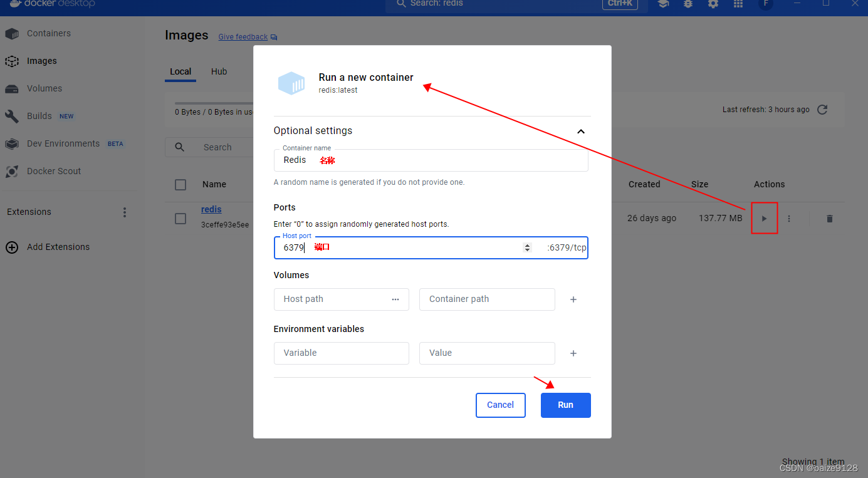Image resolution: width=868 pixels, height=478 pixels.
Task: Click the delete trash icon for redis
Action: click(x=830, y=219)
